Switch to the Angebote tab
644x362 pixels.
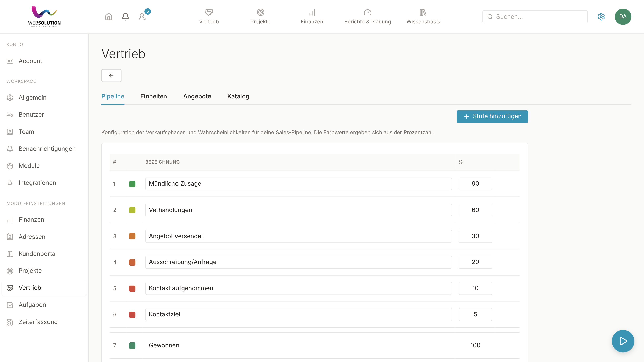[x=197, y=96]
